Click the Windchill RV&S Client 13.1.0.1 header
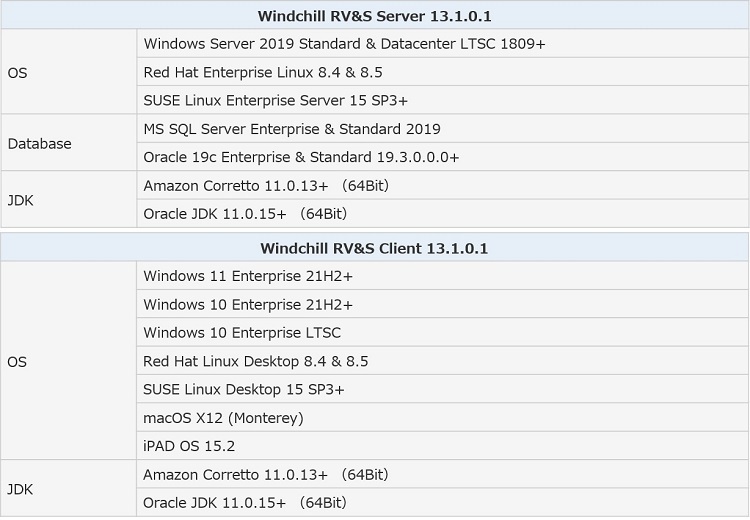750x520 pixels. tap(374, 248)
